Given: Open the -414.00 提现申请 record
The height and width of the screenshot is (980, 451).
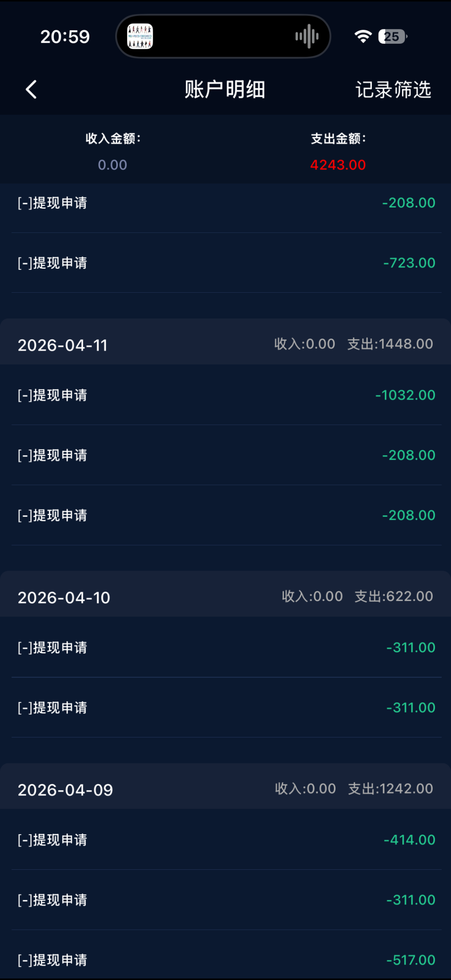Looking at the screenshot, I should pyautogui.click(x=225, y=840).
